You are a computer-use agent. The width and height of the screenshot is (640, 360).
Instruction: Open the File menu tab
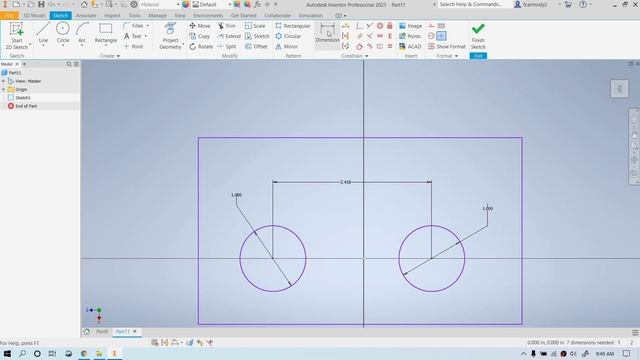click(9, 16)
